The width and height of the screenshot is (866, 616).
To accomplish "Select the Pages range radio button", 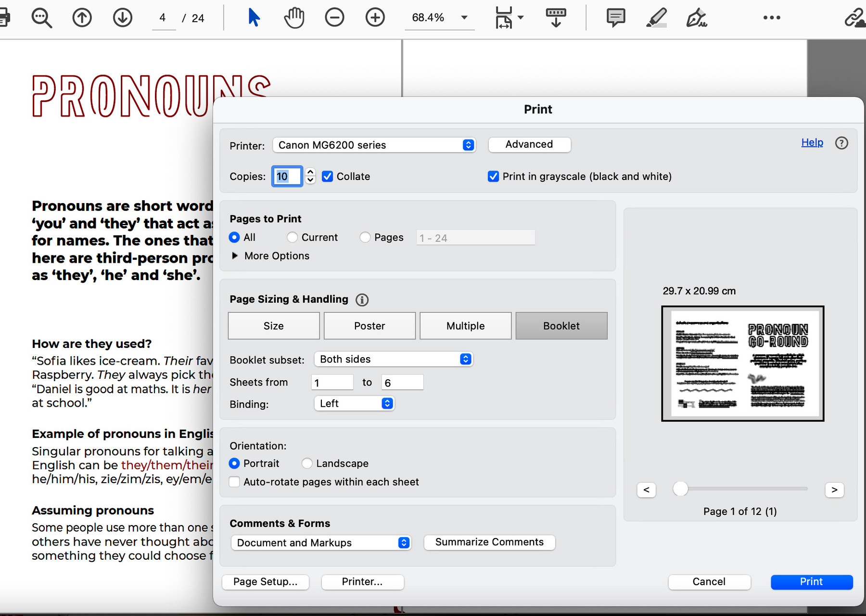I will (365, 237).
